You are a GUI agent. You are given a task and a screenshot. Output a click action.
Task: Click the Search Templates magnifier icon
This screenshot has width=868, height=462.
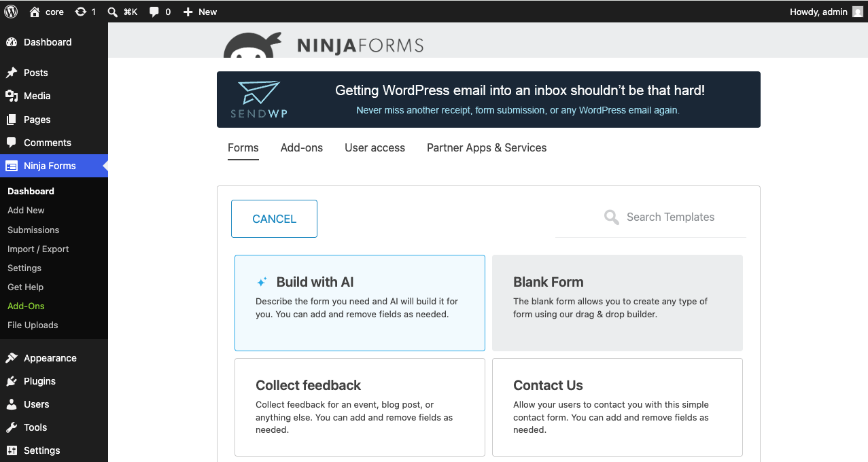[612, 217]
